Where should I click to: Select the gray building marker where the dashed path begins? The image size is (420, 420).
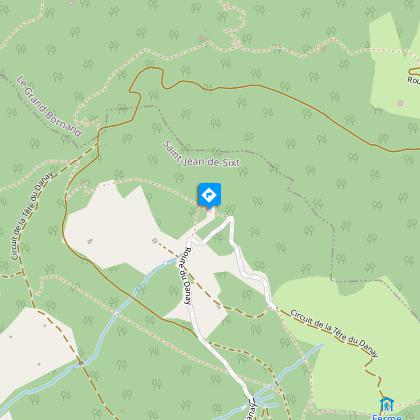(x=154, y=240)
